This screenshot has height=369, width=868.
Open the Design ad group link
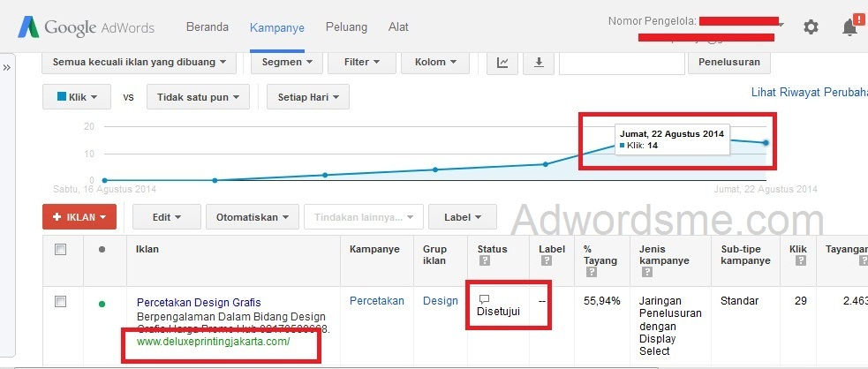point(441,301)
